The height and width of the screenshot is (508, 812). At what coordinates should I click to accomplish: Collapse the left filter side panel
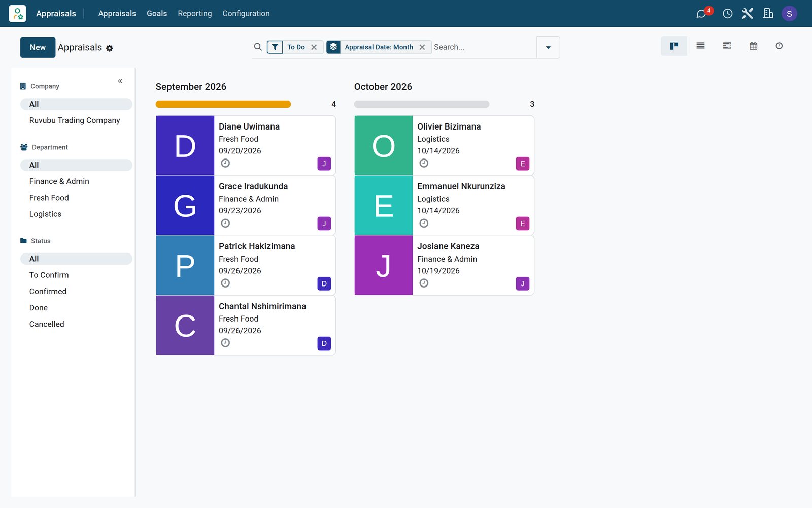click(x=120, y=81)
